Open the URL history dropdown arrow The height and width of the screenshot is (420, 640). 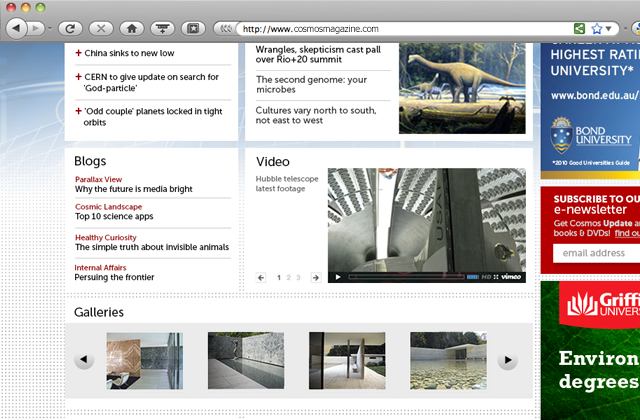click(x=608, y=29)
